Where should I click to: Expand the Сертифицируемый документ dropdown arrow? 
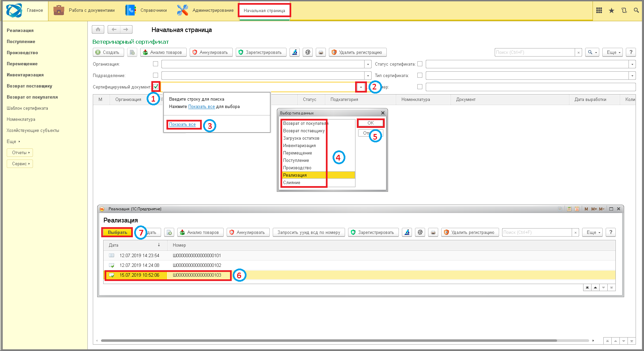click(361, 87)
